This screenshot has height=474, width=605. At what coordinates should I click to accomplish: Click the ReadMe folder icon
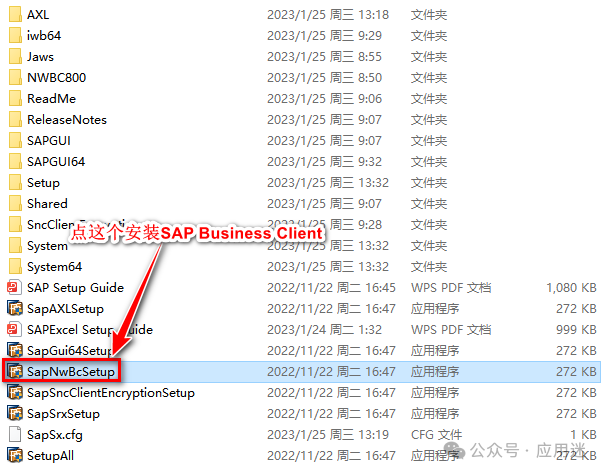pos(15,98)
